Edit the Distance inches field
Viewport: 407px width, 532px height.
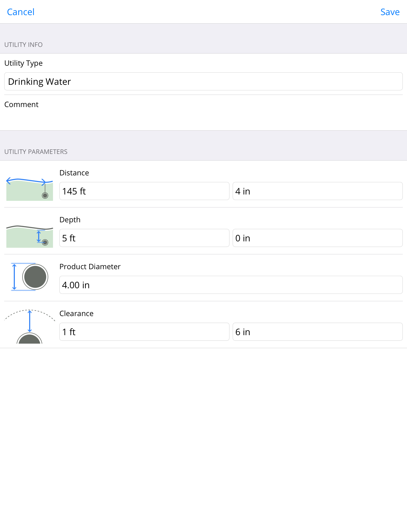317,191
